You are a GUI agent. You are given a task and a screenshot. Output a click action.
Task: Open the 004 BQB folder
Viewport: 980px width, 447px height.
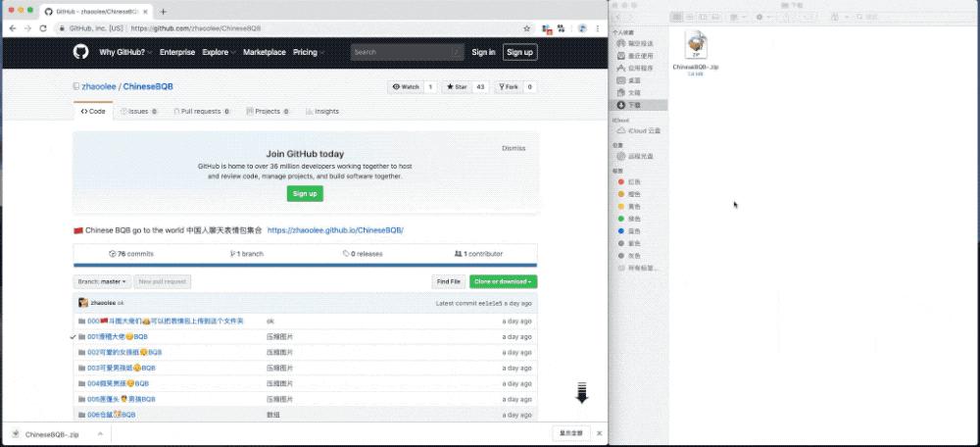119,383
